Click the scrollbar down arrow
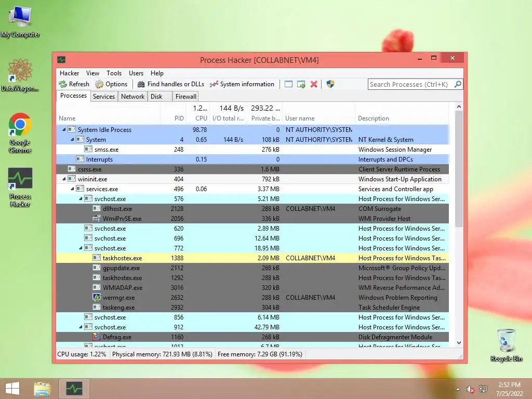 tap(459, 343)
